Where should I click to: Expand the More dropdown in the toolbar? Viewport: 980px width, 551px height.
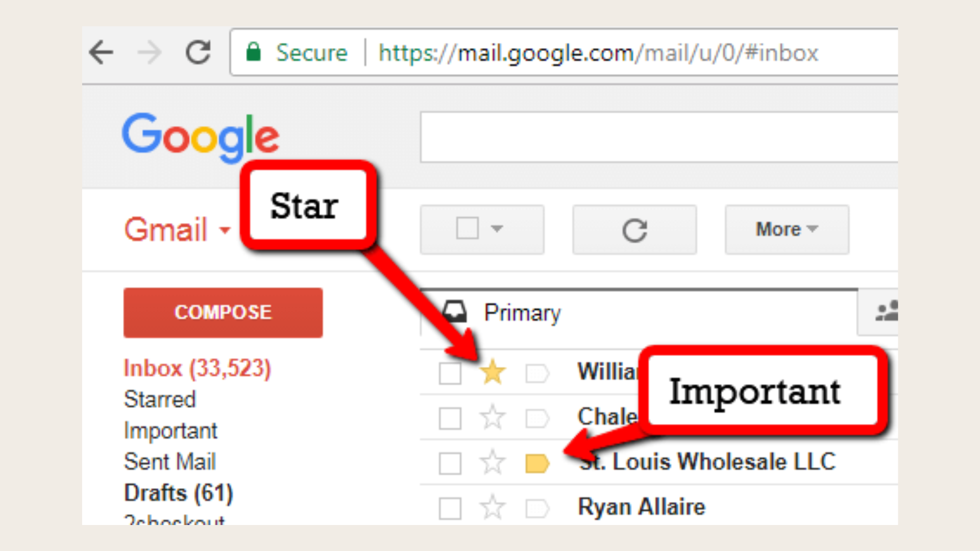click(x=786, y=229)
